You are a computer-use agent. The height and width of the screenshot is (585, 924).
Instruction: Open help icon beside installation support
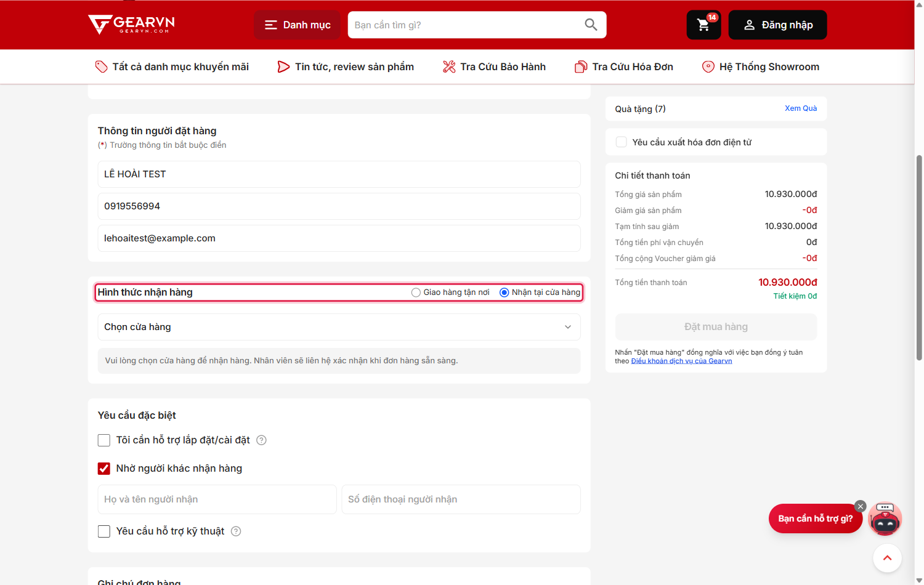coord(261,440)
